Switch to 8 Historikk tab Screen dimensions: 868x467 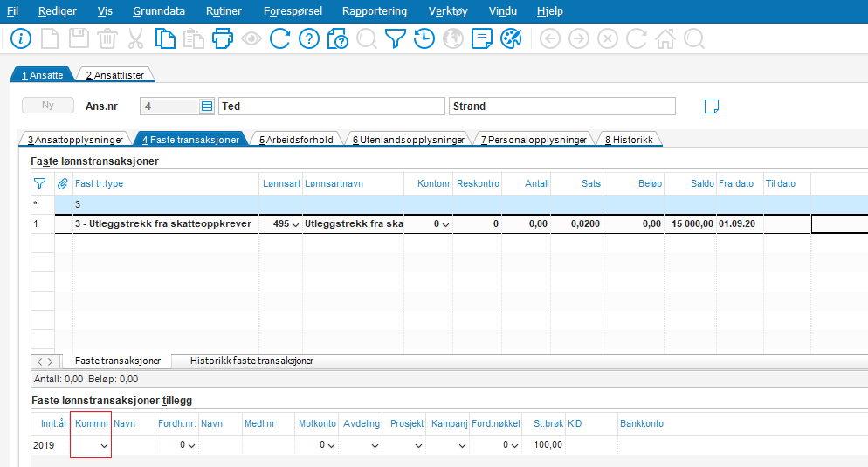coord(629,140)
